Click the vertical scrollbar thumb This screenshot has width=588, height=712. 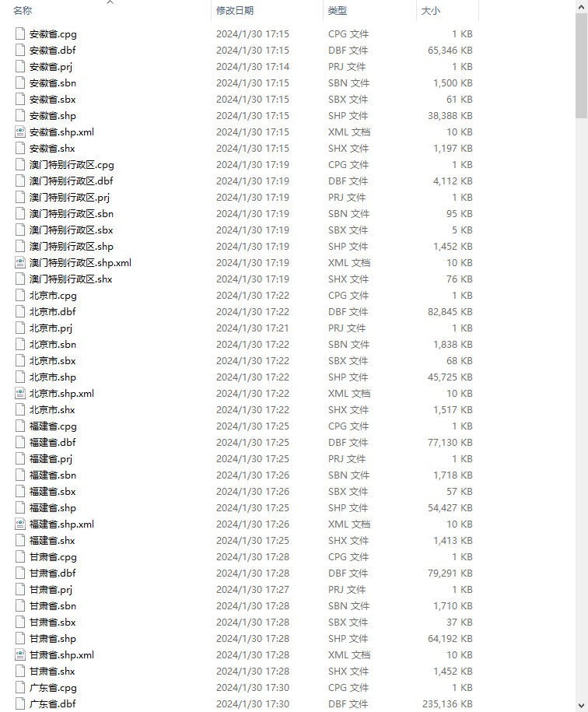582,66
